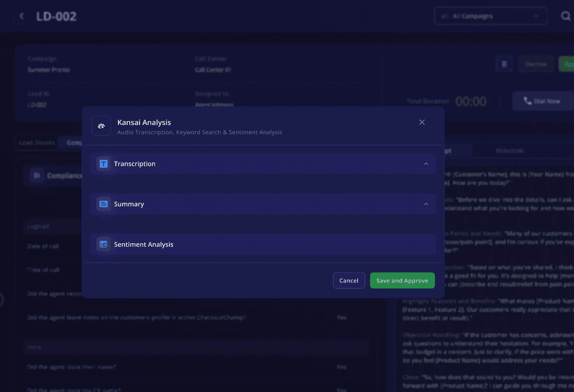The height and width of the screenshot is (392, 574).
Task: Click the Summary lines icon
Action: tap(103, 204)
